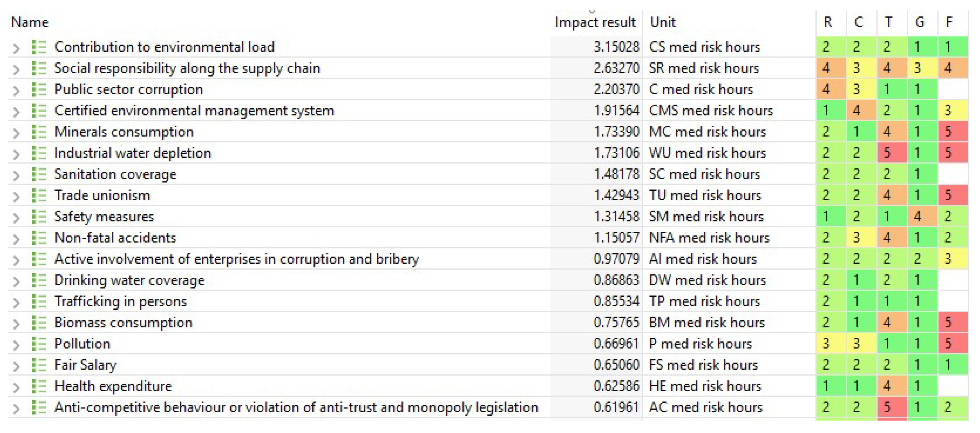Viewport: 980px width, 433px height.
Task: Click the icon beside Safety measures
Action: tap(39, 217)
